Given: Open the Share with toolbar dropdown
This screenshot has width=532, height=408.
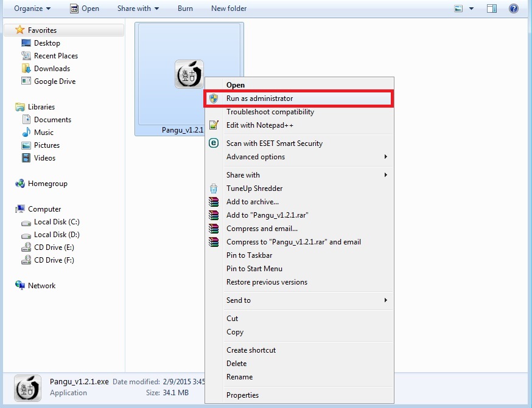Looking at the screenshot, I should point(138,9).
